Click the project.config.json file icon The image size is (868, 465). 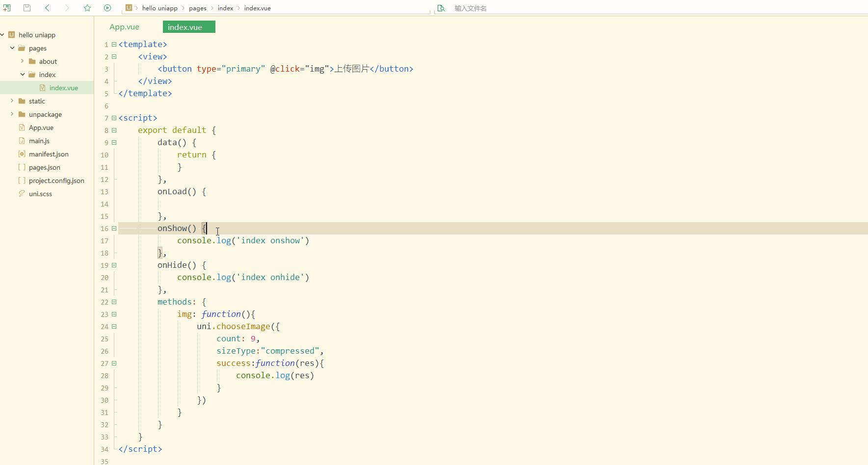22,181
